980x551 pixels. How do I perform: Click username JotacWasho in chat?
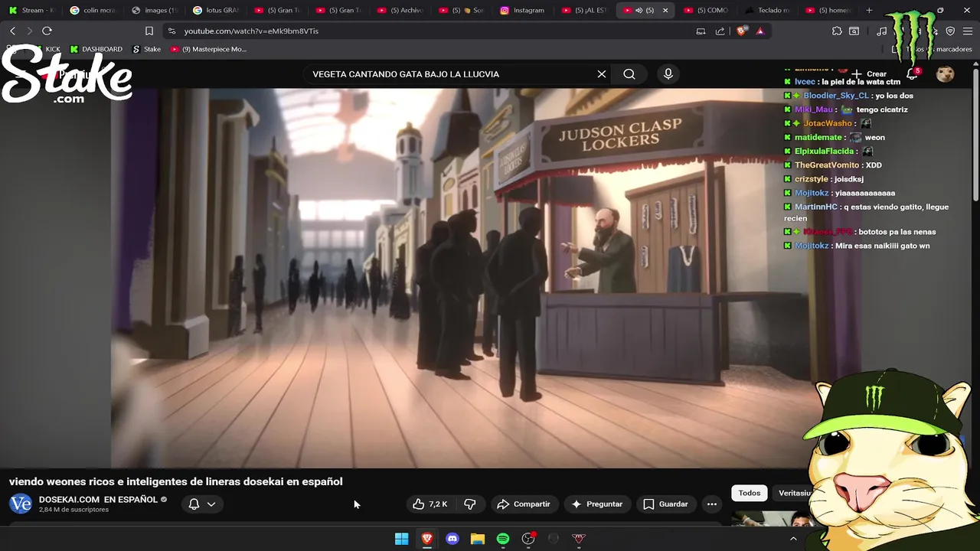(x=828, y=123)
